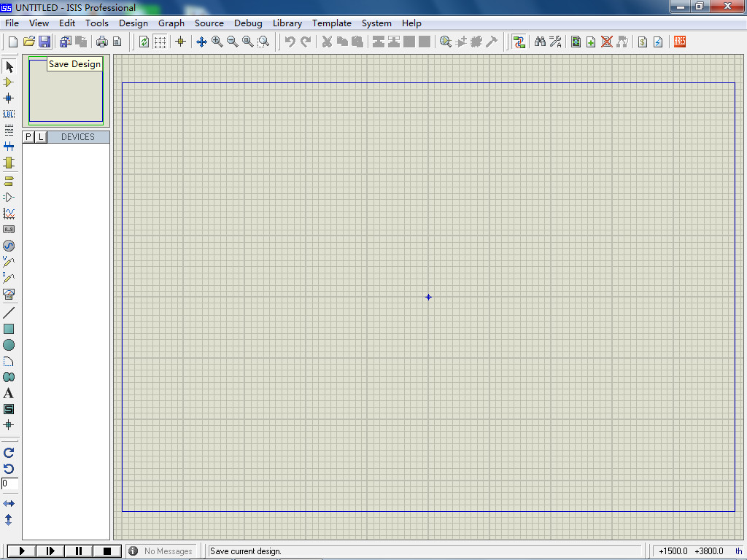Open an existing design
Screen dimensions: 747x560
click(29, 42)
